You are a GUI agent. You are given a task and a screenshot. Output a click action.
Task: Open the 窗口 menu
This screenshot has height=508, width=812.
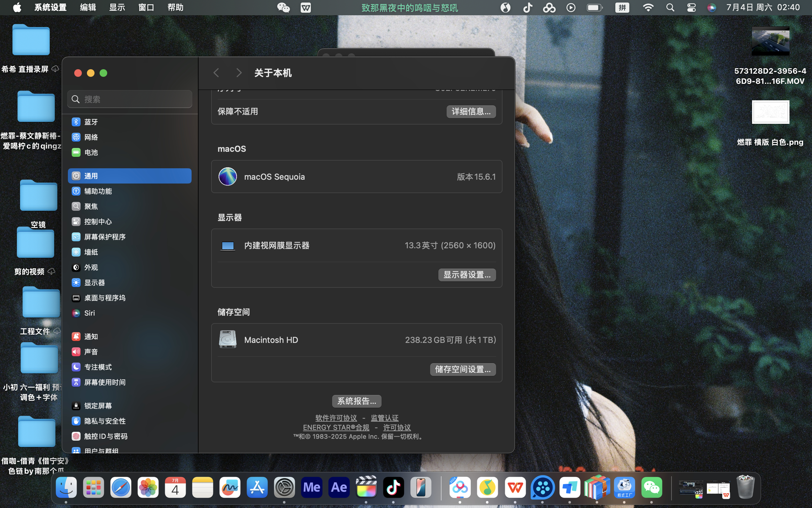[146, 7]
